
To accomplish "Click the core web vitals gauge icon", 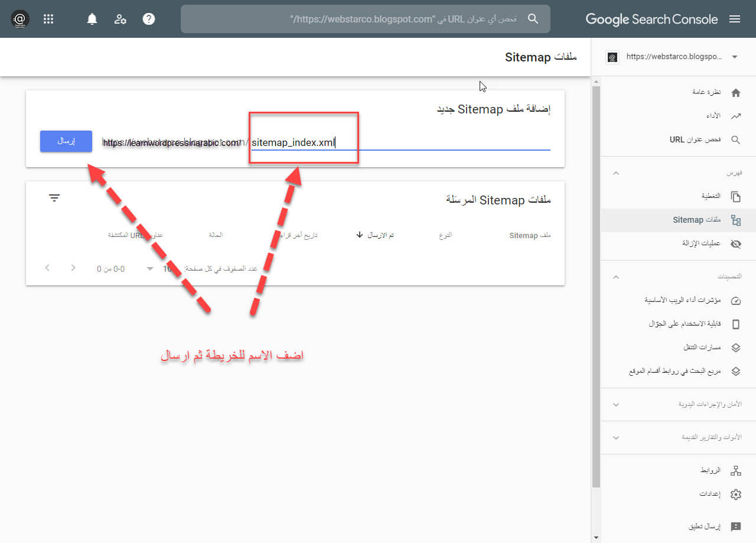I will (x=735, y=301).
